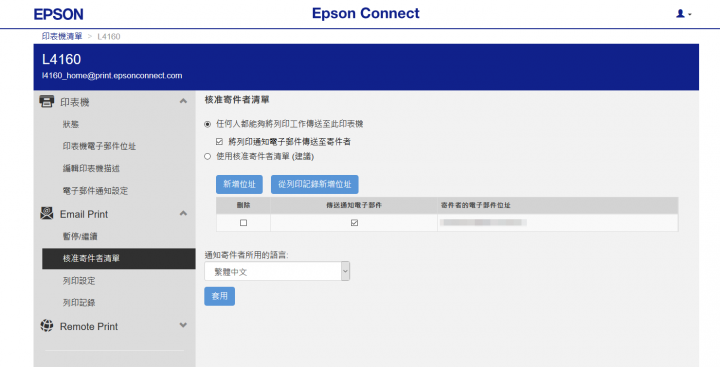Viewport: 720px width, 367px height.
Task: Select 使用核准寄件者清單 (建議) radio button
Action: point(208,157)
